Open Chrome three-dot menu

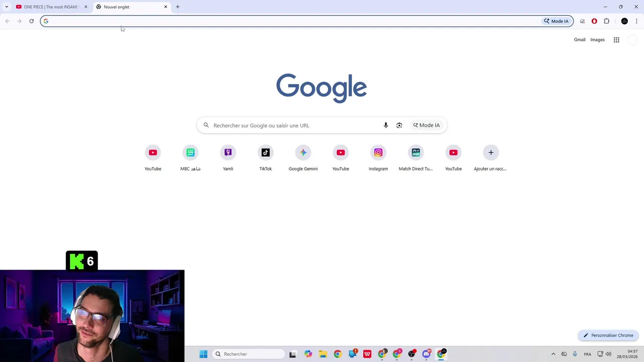pos(636,21)
